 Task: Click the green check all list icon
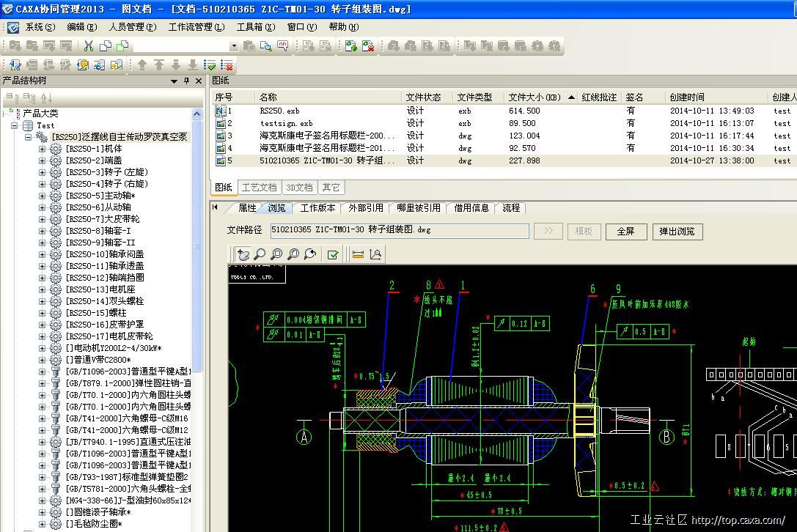tap(210, 65)
